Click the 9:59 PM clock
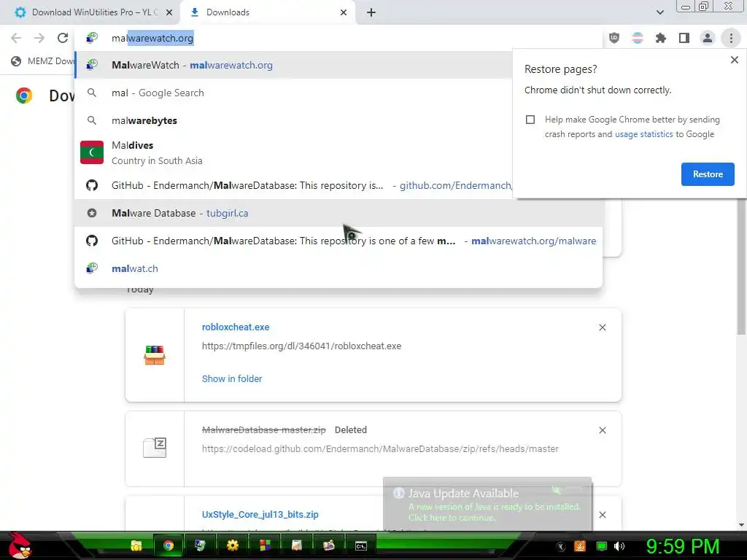Viewport: 747px width, 560px height. (682, 546)
